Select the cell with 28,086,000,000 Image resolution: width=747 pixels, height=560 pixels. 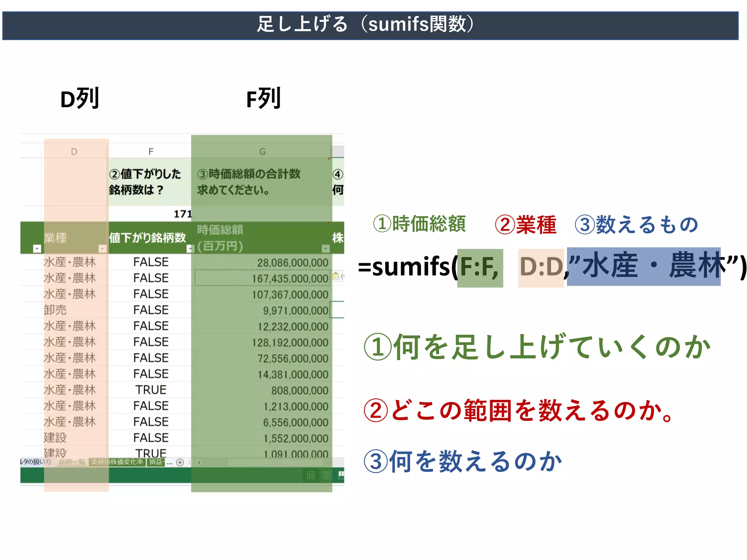[262, 262]
